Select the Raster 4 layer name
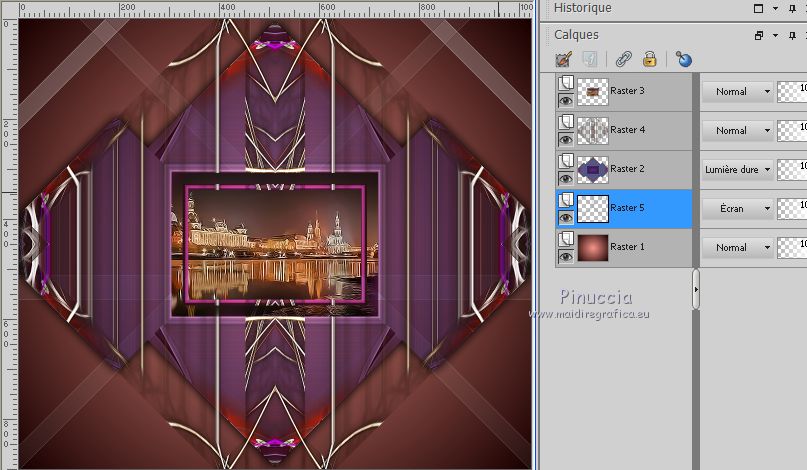This screenshot has height=470, width=807. pos(627,130)
